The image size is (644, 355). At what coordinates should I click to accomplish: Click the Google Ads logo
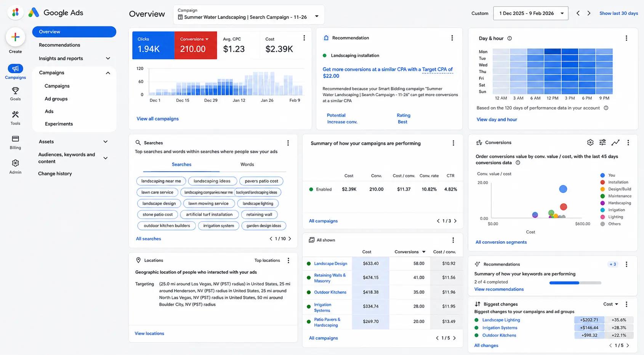(x=56, y=13)
